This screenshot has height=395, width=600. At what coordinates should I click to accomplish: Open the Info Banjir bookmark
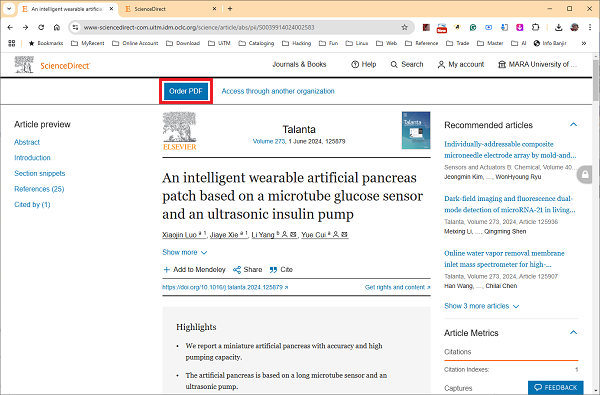coord(550,43)
